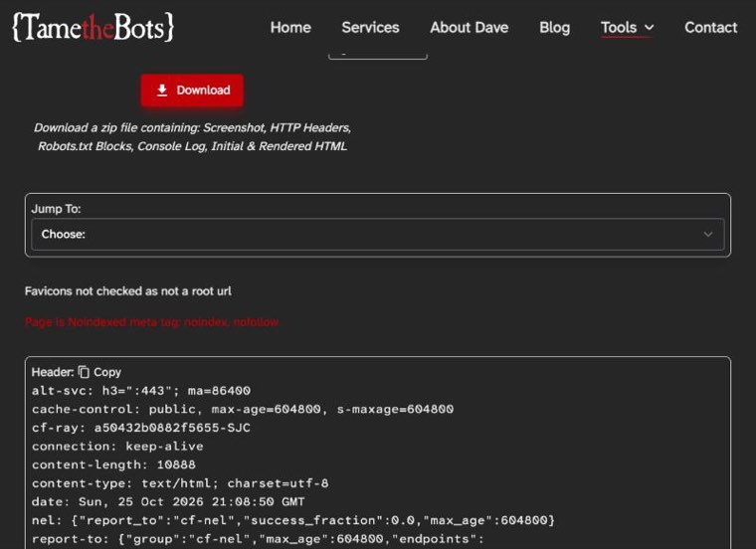756x549 pixels.
Task: Click the Choose dropdown chevron
Action: [x=707, y=235]
